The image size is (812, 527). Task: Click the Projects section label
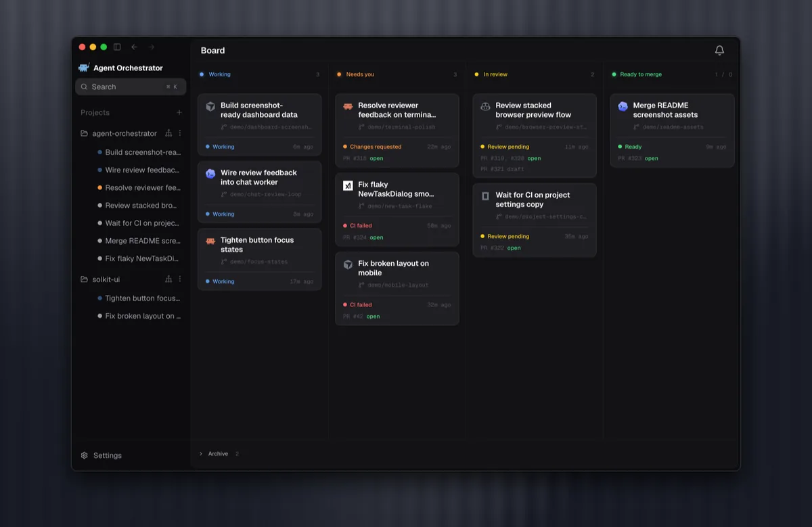(95, 112)
